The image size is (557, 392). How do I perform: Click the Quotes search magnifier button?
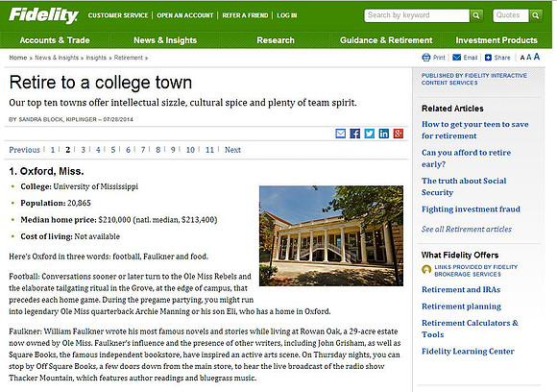point(535,15)
